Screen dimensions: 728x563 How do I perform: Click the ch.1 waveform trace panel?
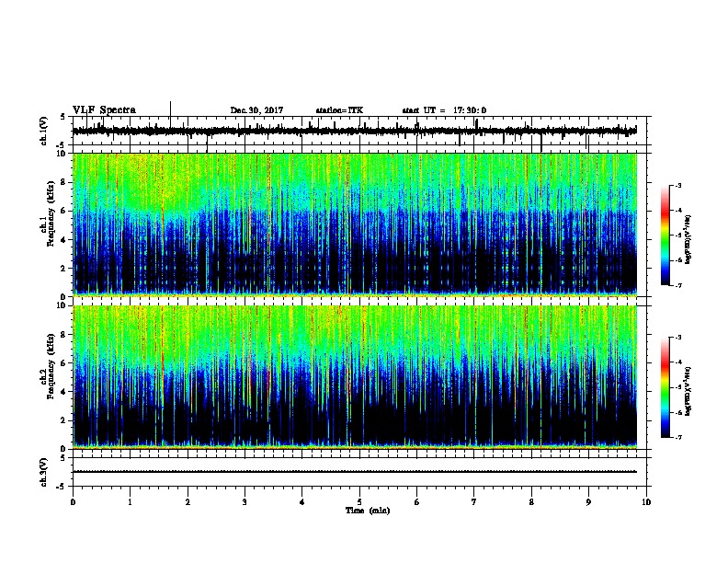[x=359, y=131]
